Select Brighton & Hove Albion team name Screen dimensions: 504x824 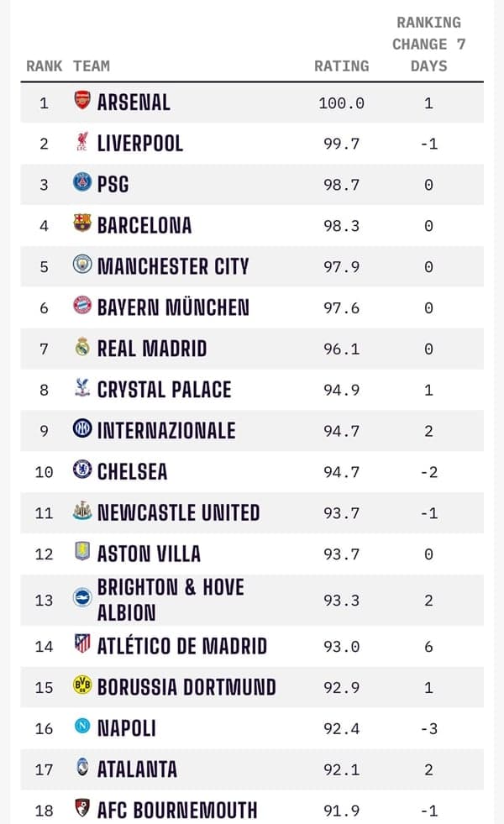(171, 599)
